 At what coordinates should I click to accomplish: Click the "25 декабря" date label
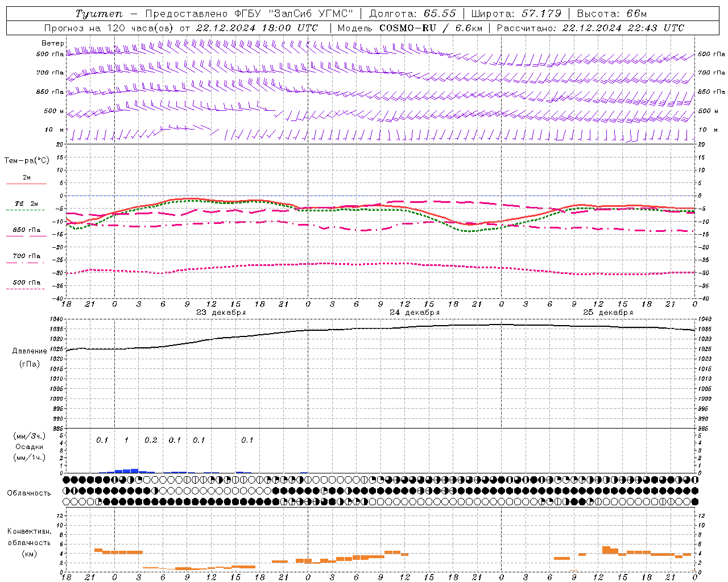click(608, 313)
